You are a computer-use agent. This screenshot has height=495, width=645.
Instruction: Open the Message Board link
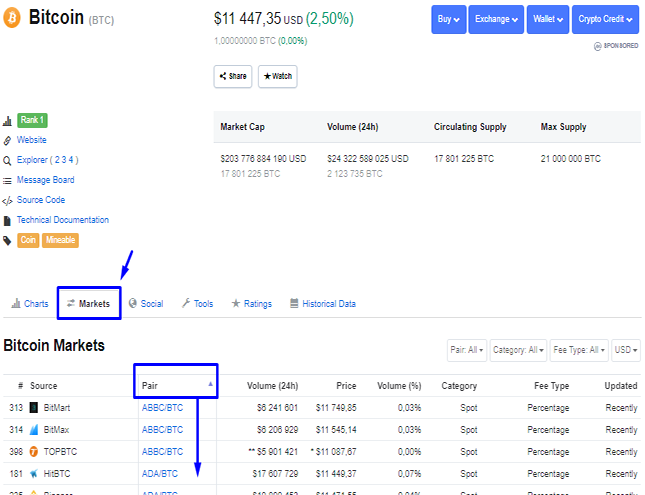tap(46, 180)
